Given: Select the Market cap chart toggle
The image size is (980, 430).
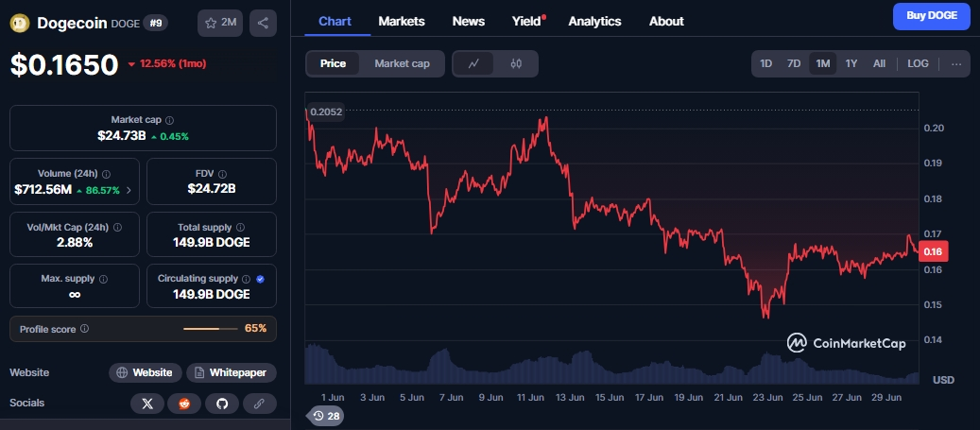Looking at the screenshot, I should pyautogui.click(x=402, y=63).
